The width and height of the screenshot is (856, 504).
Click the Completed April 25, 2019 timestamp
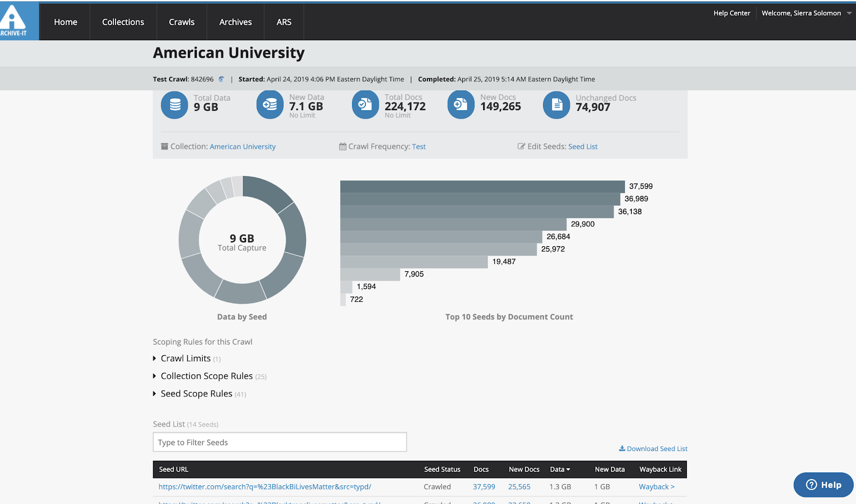(507, 79)
